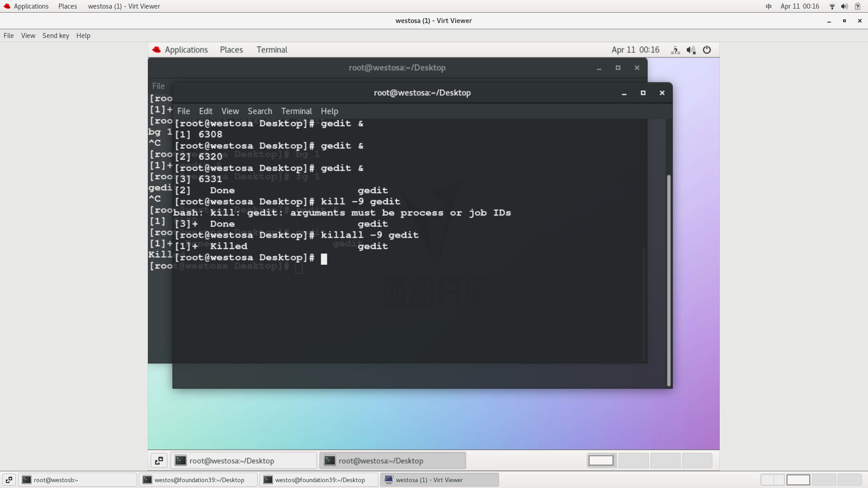868x488 pixels.
Task: Click the '[1]+ Killed gedit' line
Action: tap(281, 246)
